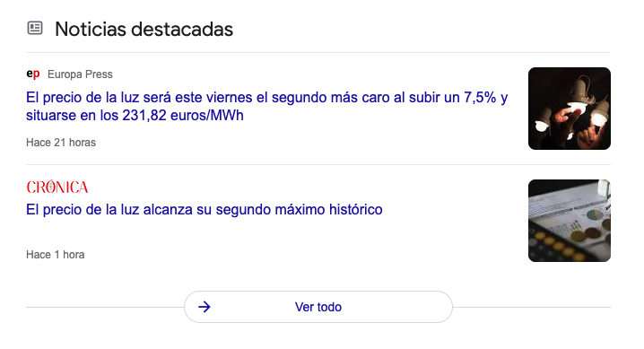Click the Noticias destacadas heading text
Screen dimensions: 644x349
click(x=144, y=29)
